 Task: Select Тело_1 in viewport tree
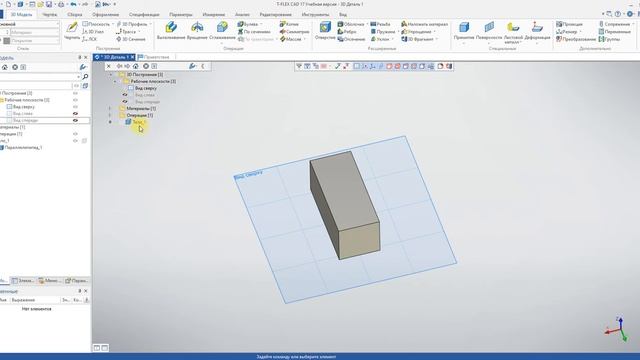pos(136,122)
